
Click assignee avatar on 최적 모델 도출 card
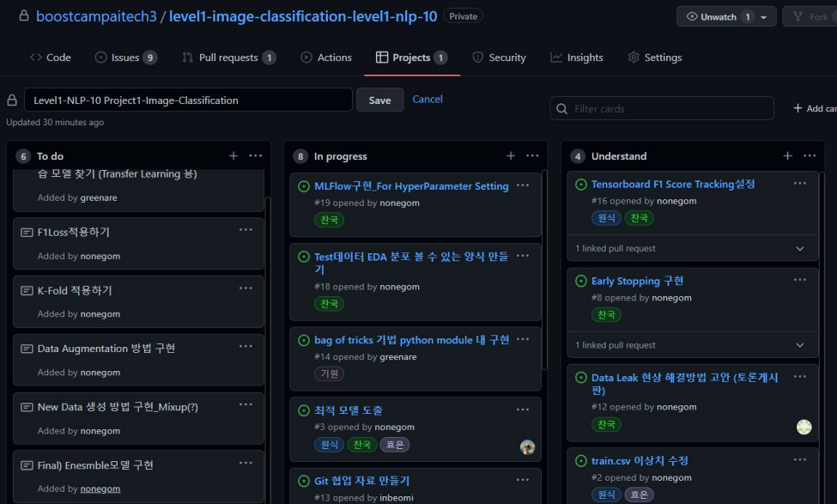click(x=527, y=447)
